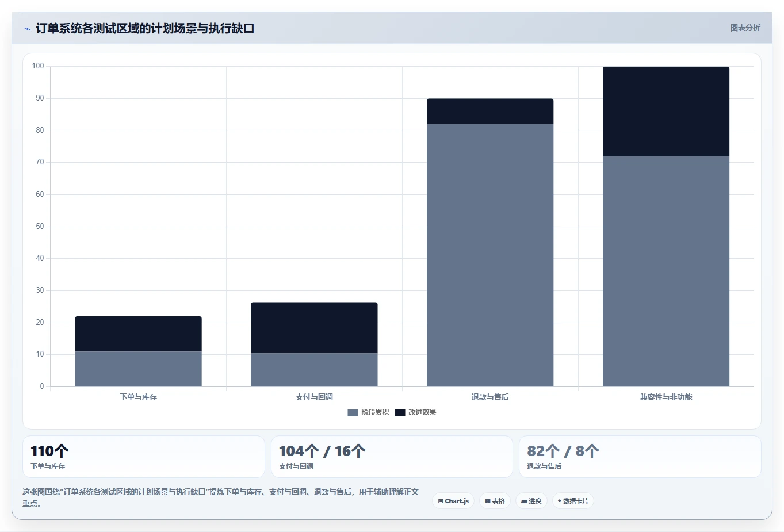Click the chart icon beside the title
Screen dimensions: 784x532
(27, 29)
